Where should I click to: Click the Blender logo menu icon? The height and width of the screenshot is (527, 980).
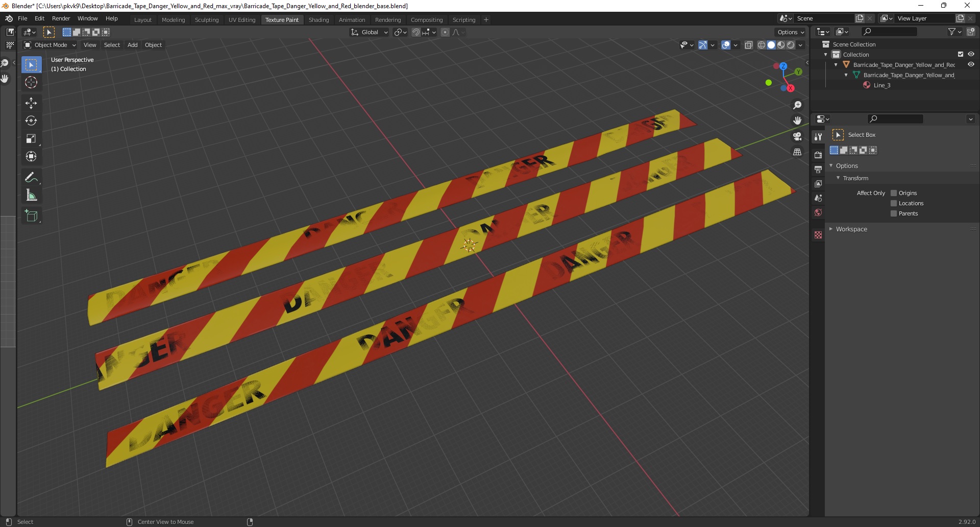9,18
